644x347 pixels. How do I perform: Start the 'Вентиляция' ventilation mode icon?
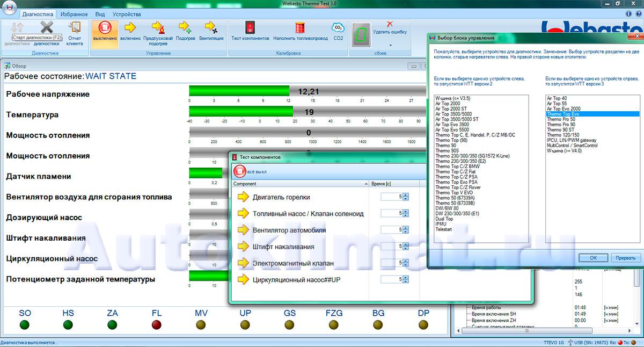[211, 28]
